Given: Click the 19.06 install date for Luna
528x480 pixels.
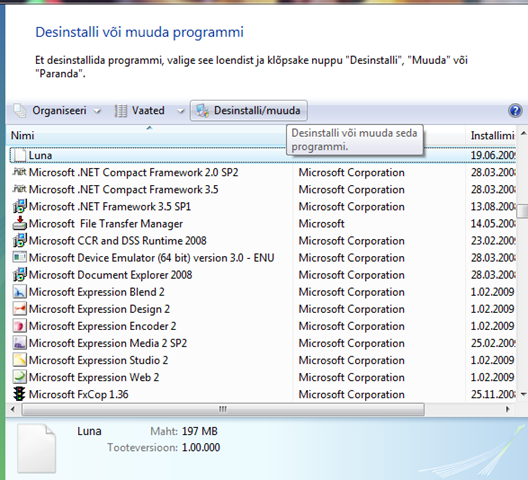Looking at the screenshot, I should [493, 155].
